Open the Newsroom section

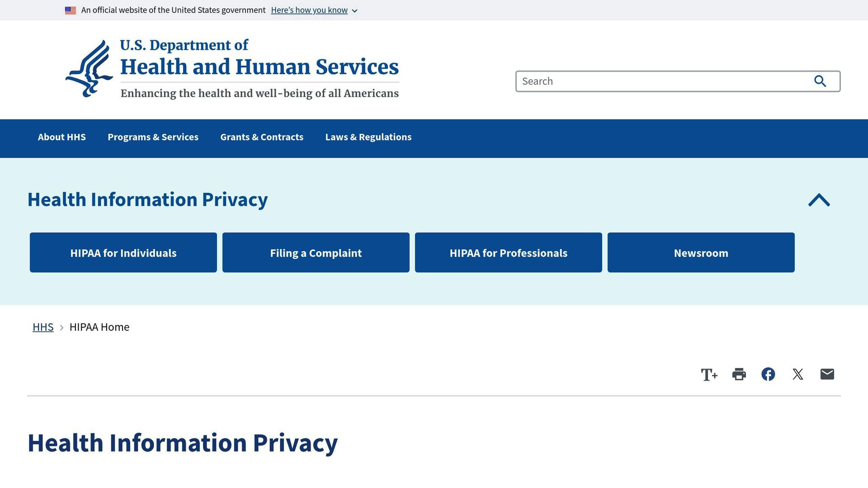pos(701,252)
